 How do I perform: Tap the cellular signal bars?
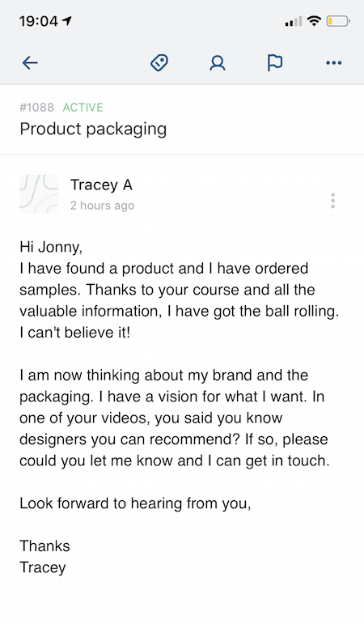click(x=293, y=21)
